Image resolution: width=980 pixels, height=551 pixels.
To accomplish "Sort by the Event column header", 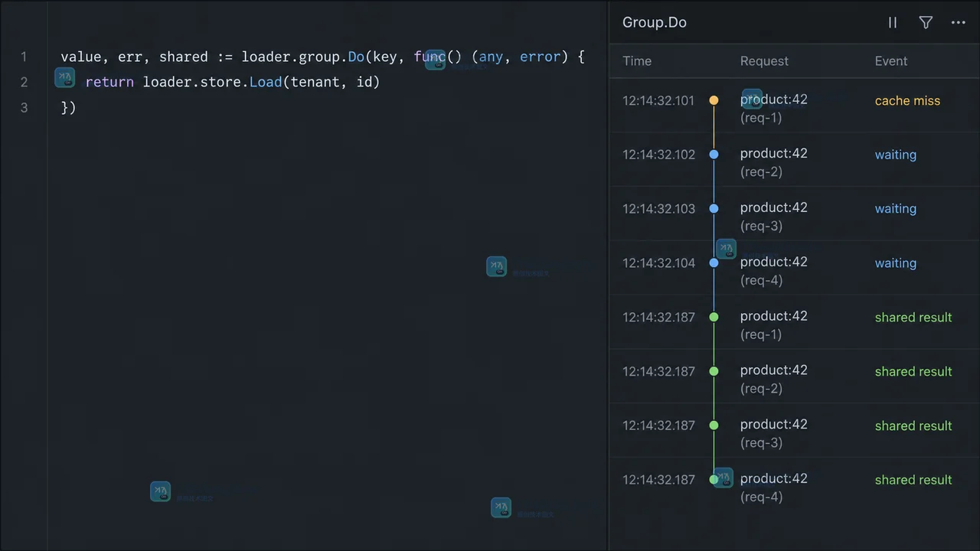I will pyautogui.click(x=891, y=61).
